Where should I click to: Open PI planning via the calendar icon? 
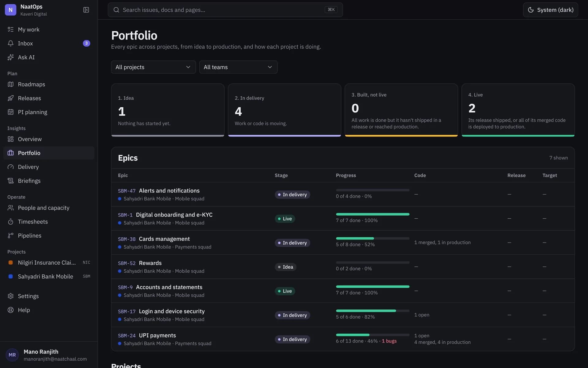[x=10, y=112]
